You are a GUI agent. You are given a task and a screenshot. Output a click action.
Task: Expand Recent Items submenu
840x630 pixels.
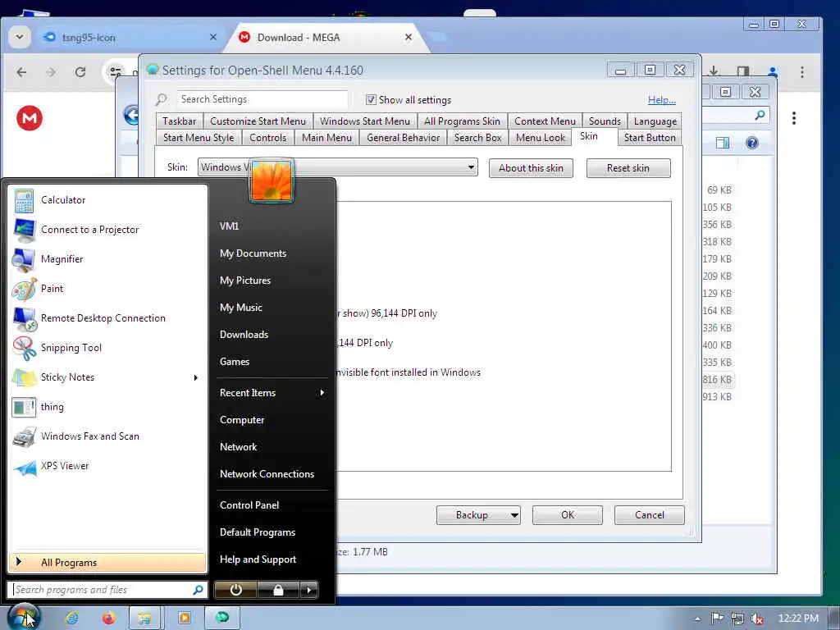point(322,393)
